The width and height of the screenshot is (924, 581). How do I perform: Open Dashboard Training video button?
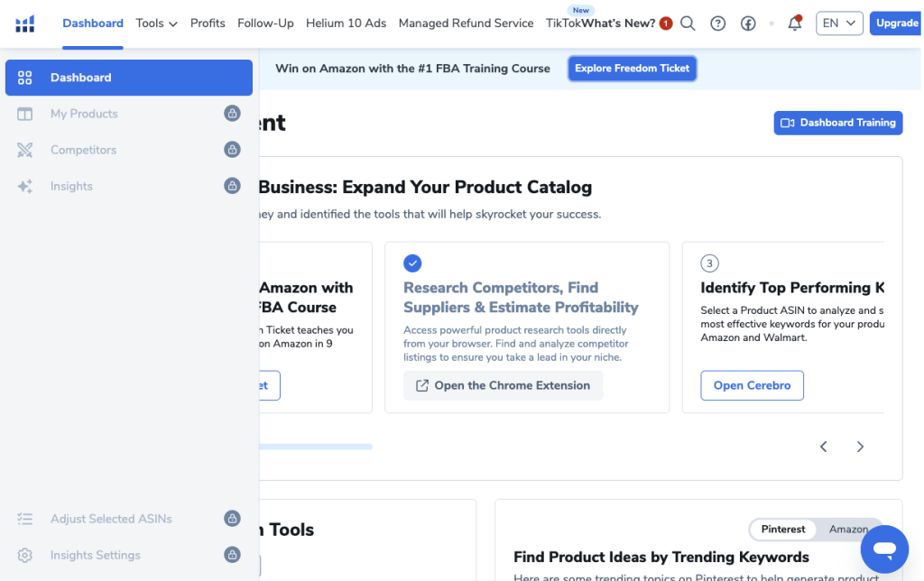(838, 124)
